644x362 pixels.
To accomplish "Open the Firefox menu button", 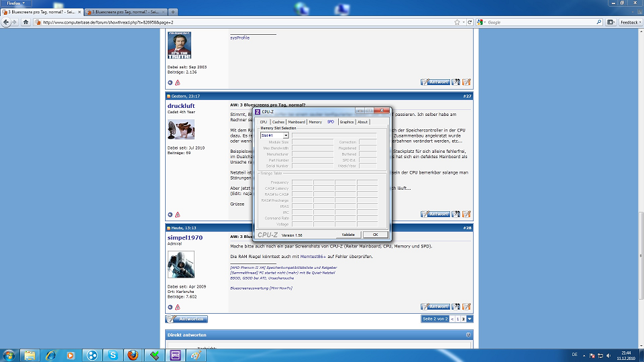I will (15, 3).
